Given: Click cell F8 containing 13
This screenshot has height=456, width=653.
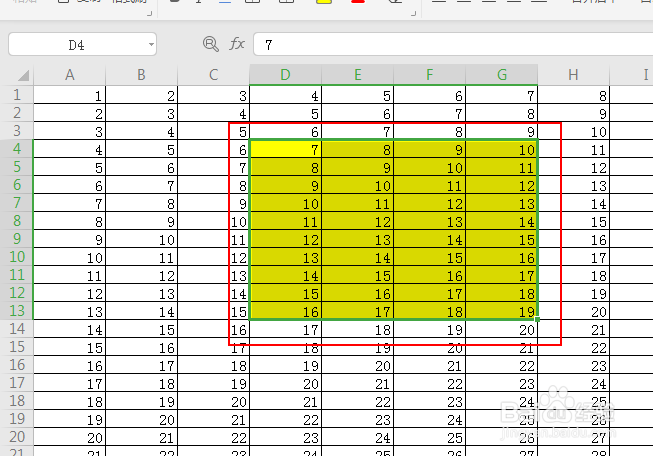Looking at the screenshot, I should [429, 221].
